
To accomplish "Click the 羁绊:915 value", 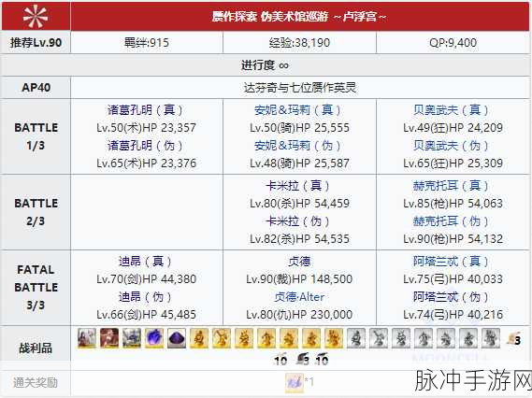I will [x=147, y=43].
